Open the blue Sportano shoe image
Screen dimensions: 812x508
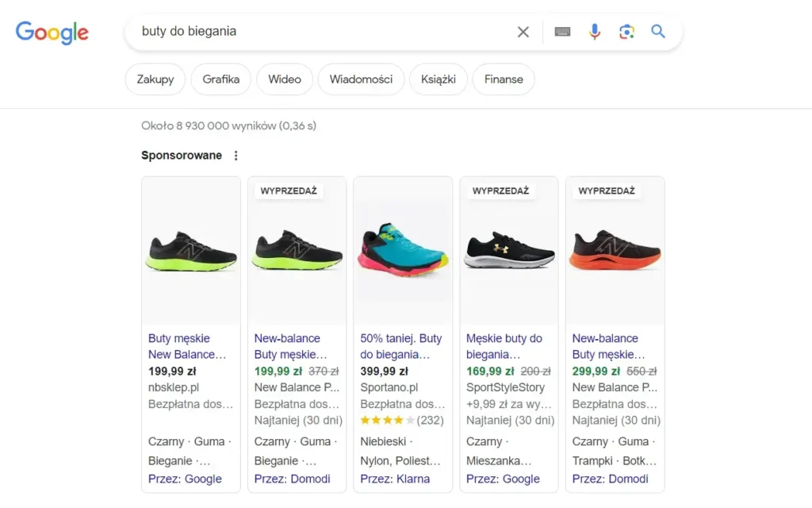tap(403, 251)
